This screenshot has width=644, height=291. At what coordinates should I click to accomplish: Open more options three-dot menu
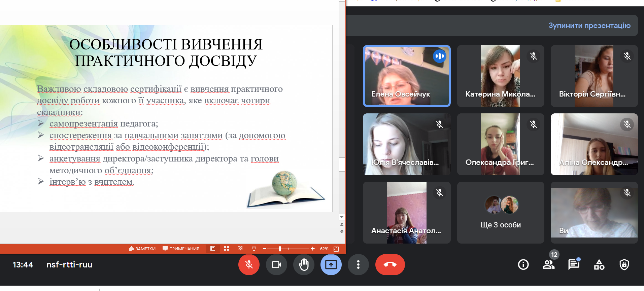tap(358, 265)
